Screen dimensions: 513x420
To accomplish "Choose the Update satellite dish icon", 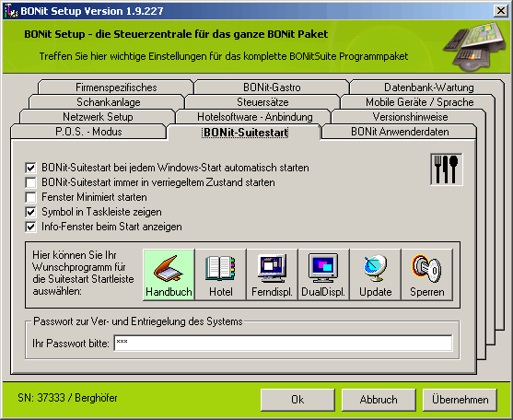I will (375, 274).
